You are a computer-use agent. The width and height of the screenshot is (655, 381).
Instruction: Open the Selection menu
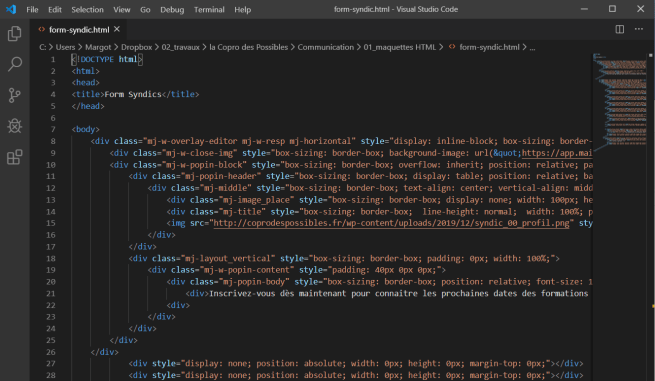[87, 10]
